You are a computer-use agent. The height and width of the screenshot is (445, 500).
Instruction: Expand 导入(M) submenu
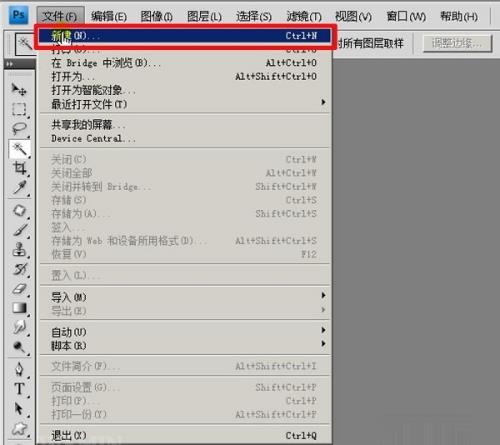[x=184, y=297]
